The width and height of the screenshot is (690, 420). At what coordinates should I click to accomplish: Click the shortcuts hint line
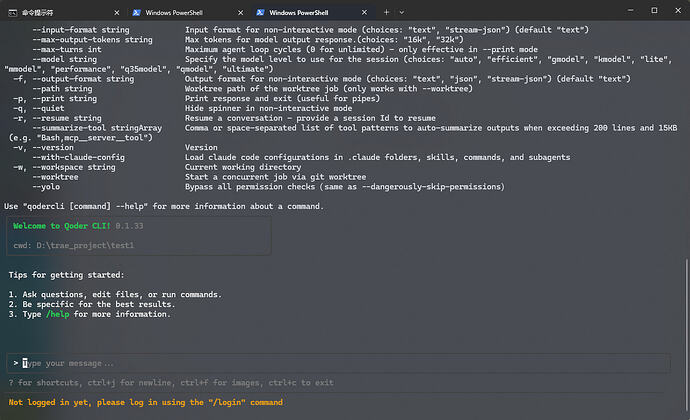coord(171,383)
